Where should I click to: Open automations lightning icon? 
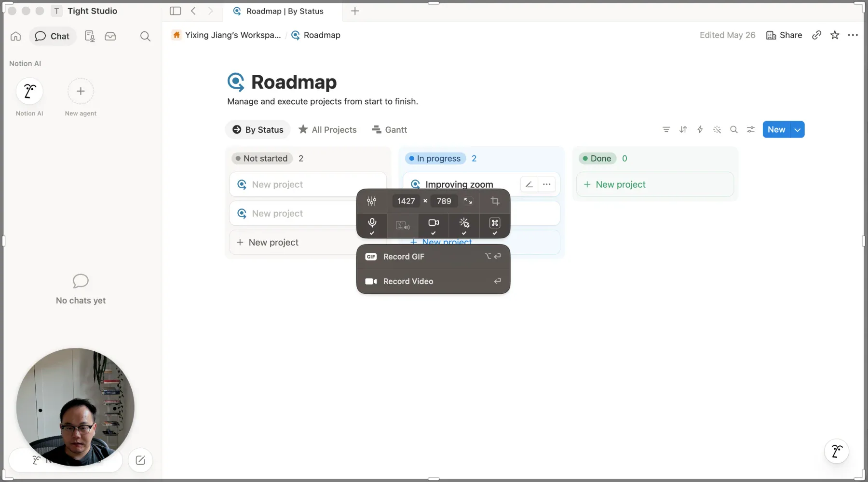[700, 129]
